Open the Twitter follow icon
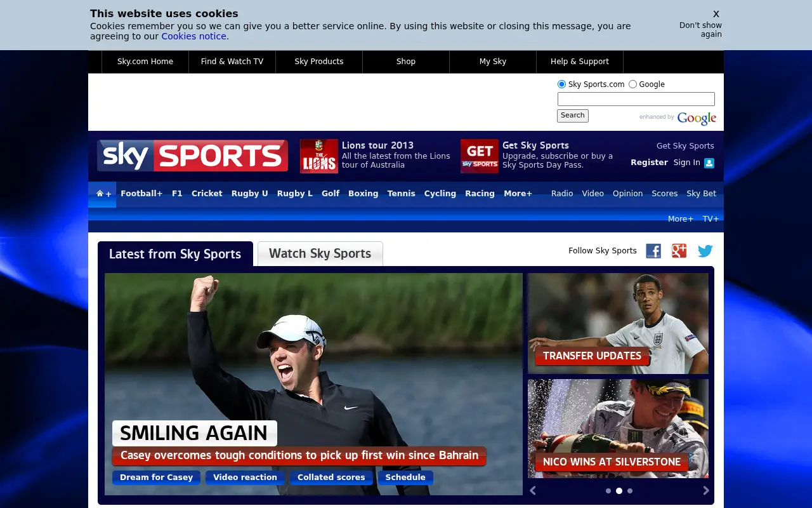This screenshot has width=812, height=508. pos(705,251)
